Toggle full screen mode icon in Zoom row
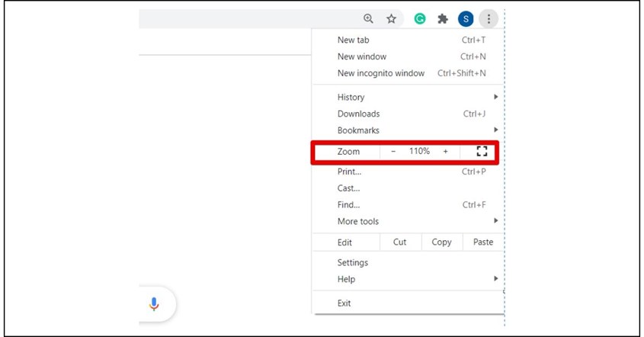This screenshot has height=337, width=644. click(482, 151)
